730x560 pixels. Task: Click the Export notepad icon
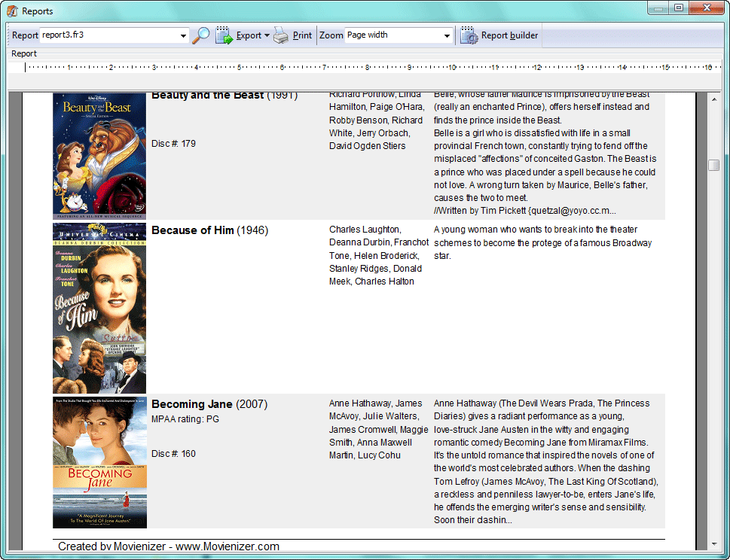click(224, 35)
